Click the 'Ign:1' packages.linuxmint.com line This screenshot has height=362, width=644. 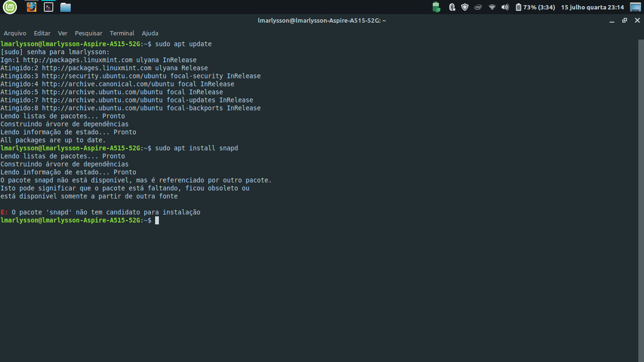tap(99, 60)
